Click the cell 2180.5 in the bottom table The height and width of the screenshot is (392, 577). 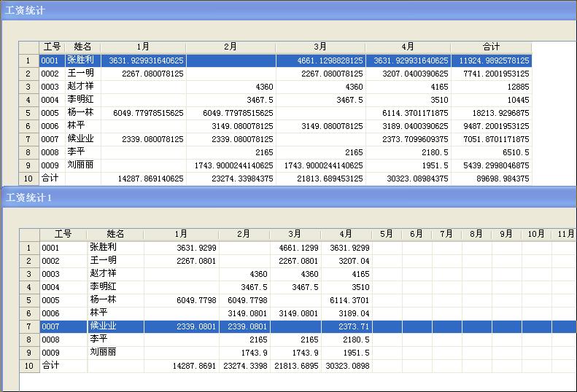click(346, 340)
